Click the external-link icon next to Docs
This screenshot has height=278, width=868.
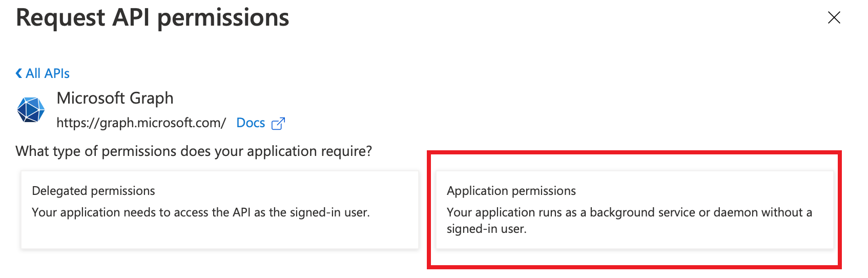tap(278, 124)
